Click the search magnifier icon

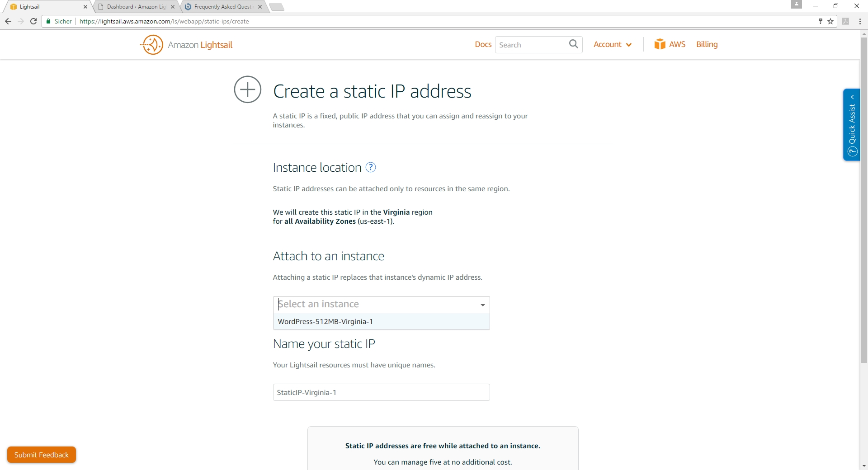574,44
